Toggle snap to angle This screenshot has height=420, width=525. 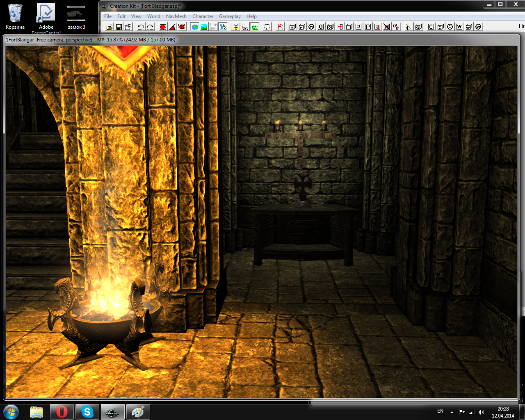tap(172, 27)
